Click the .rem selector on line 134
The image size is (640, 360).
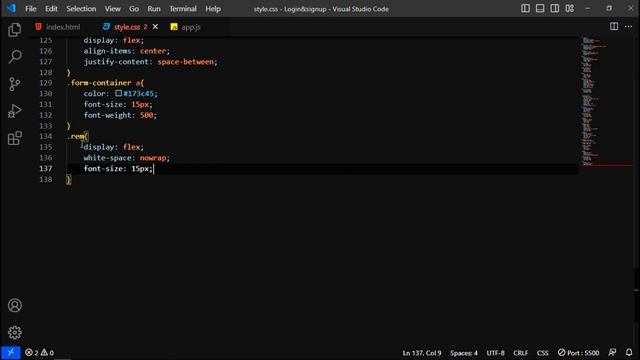76,136
